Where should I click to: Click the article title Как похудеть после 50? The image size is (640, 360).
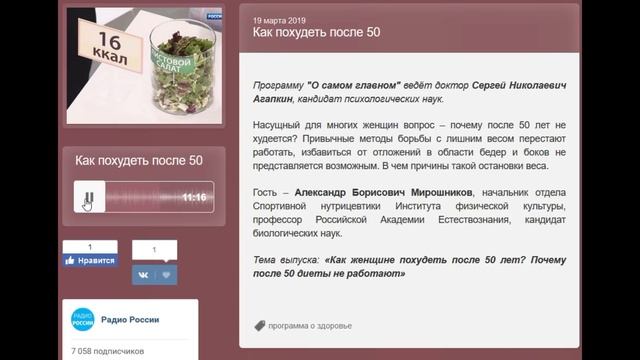point(316,32)
